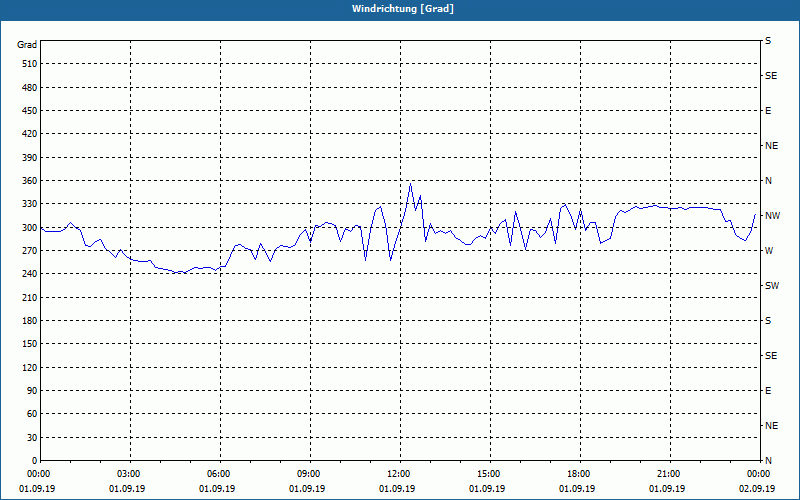Select the y-axis value 510
The height and width of the screenshot is (500, 800).
click(x=30, y=64)
